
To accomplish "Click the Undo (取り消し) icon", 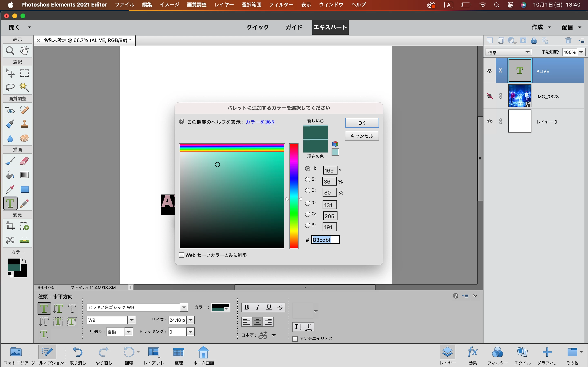I will (78, 352).
